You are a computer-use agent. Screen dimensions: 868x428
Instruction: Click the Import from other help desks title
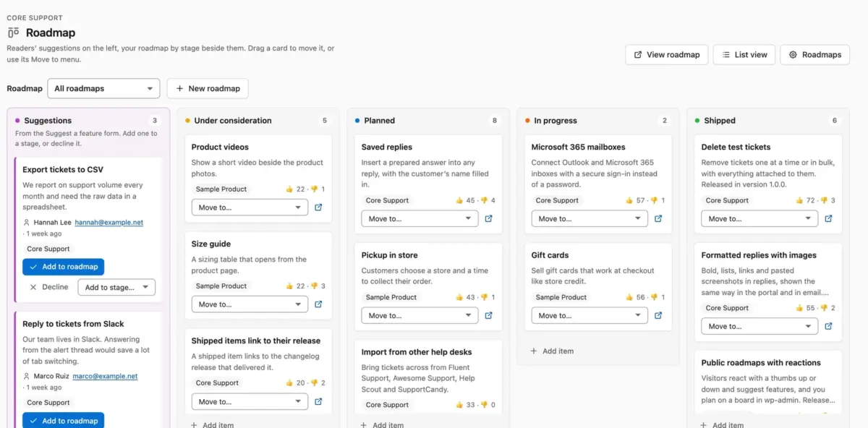417,352
